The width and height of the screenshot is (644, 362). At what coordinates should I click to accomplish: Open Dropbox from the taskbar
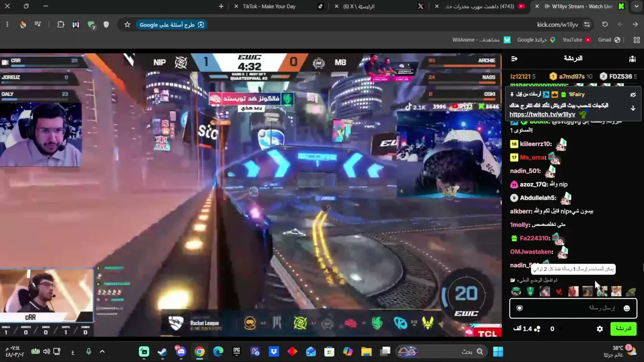274,351
